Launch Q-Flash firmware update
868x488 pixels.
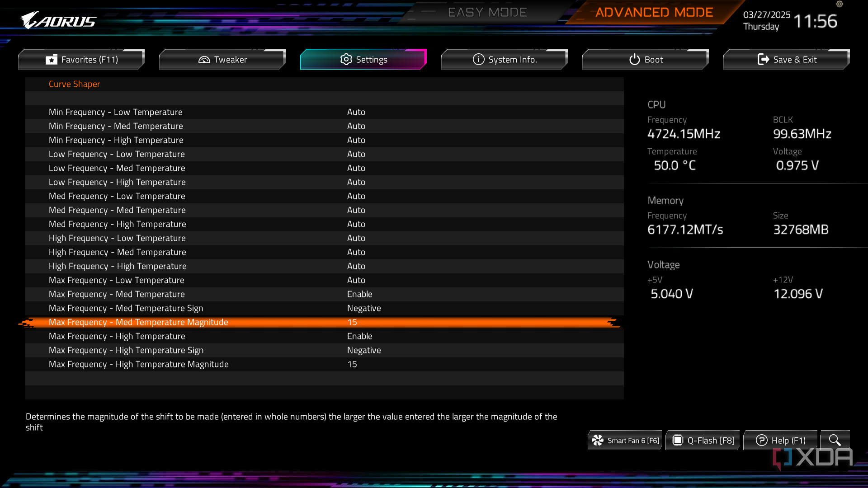pos(703,440)
